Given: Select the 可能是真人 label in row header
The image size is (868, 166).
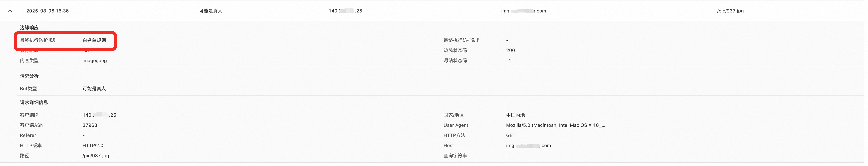Looking at the screenshot, I should (210, 11).
